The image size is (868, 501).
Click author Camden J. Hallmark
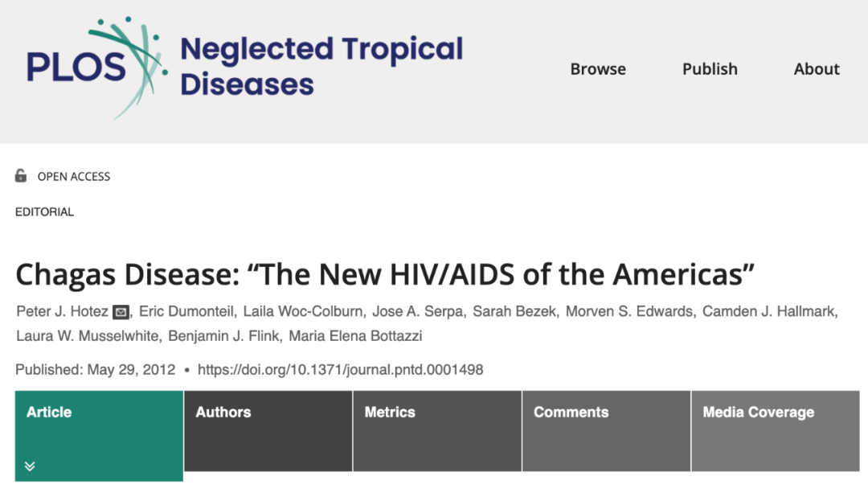pyautogui.click(x=769, y=312)
